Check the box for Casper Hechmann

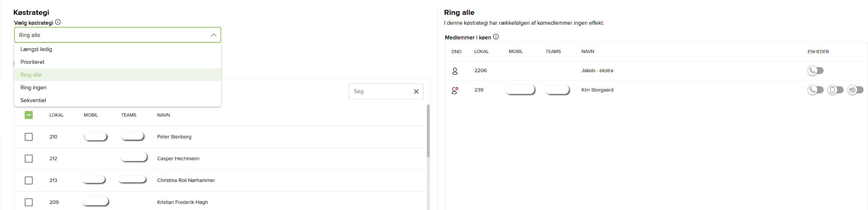[29, 158]
